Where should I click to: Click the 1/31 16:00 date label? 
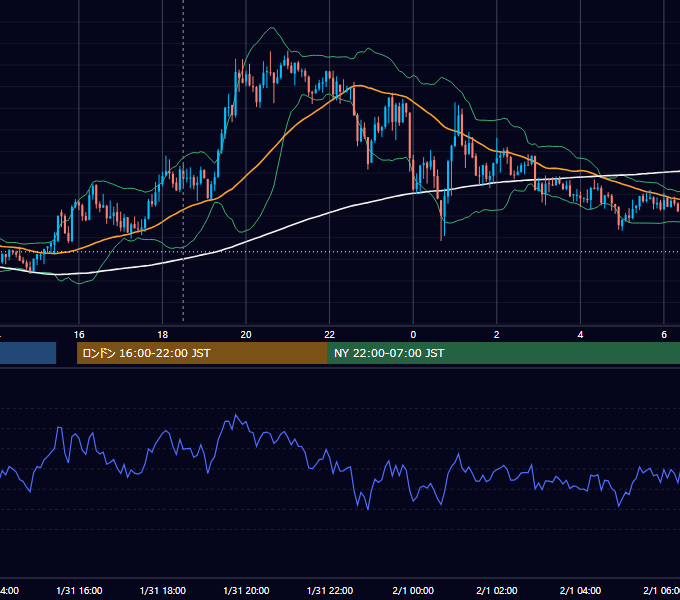[x=79, y=591]
